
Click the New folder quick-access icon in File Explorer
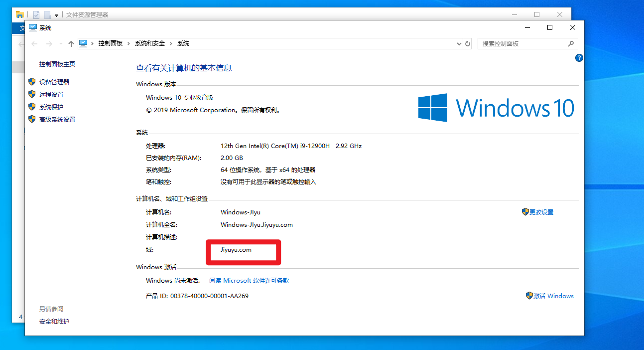point(47,14)
